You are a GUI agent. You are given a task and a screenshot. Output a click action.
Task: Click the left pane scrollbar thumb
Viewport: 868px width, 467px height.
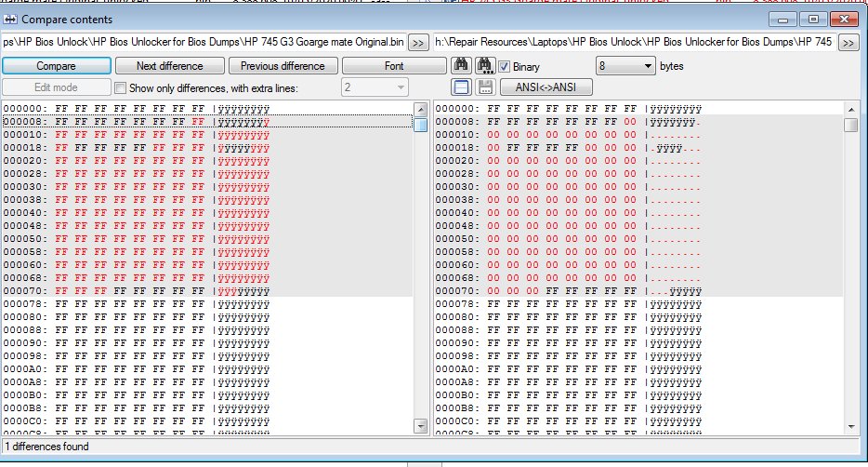coord(421,125)
